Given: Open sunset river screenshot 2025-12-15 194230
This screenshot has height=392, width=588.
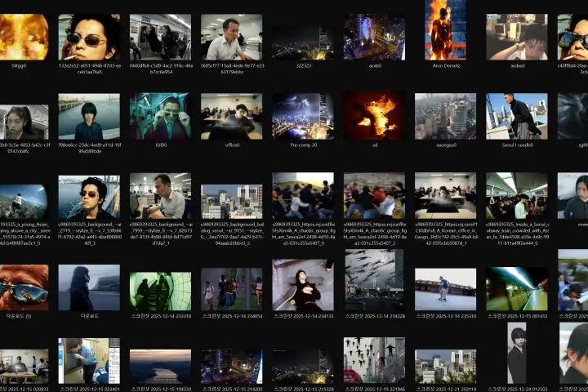Looking at the screenshot, I should click(161, 367).
